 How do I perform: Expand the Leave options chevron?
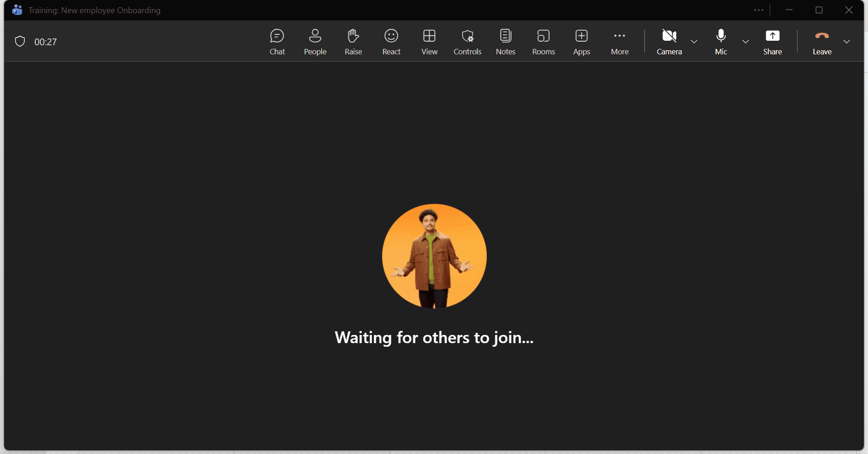click(847, 42)
